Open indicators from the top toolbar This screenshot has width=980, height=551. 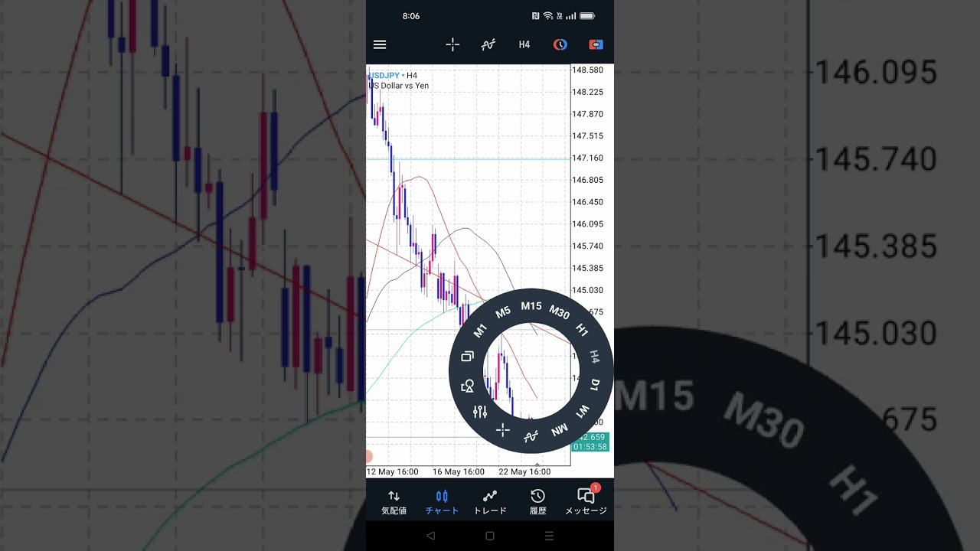point(488,45)
